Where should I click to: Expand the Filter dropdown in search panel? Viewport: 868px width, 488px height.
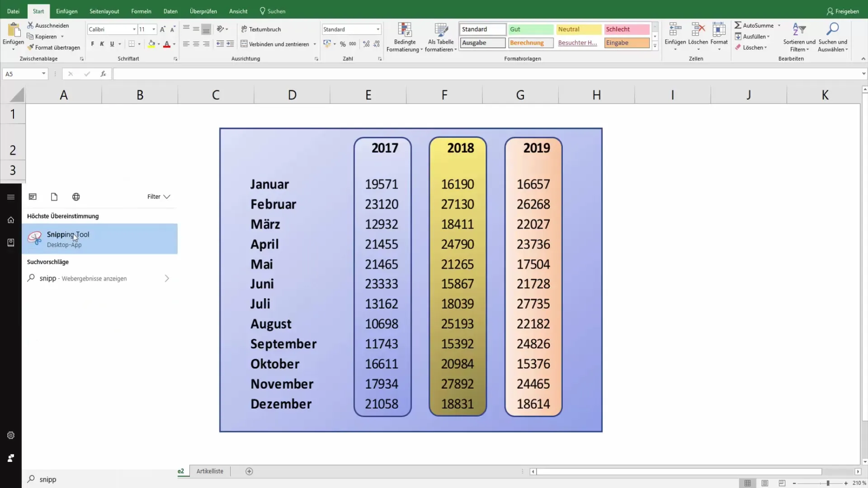(x=159, y=197)
